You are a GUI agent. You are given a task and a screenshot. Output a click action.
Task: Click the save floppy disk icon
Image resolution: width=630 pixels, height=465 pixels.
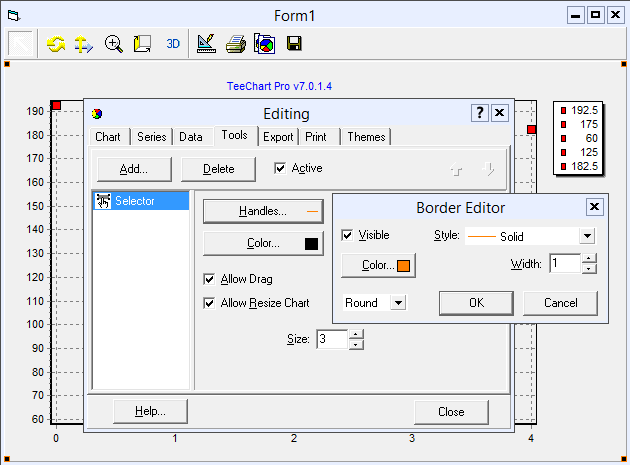point(294,43)
